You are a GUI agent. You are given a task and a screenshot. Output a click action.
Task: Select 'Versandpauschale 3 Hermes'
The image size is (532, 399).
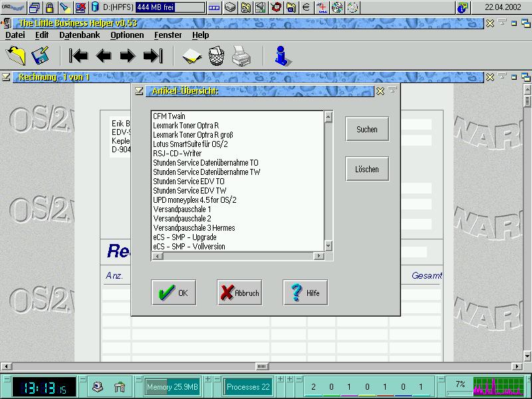tap(237, 228)
